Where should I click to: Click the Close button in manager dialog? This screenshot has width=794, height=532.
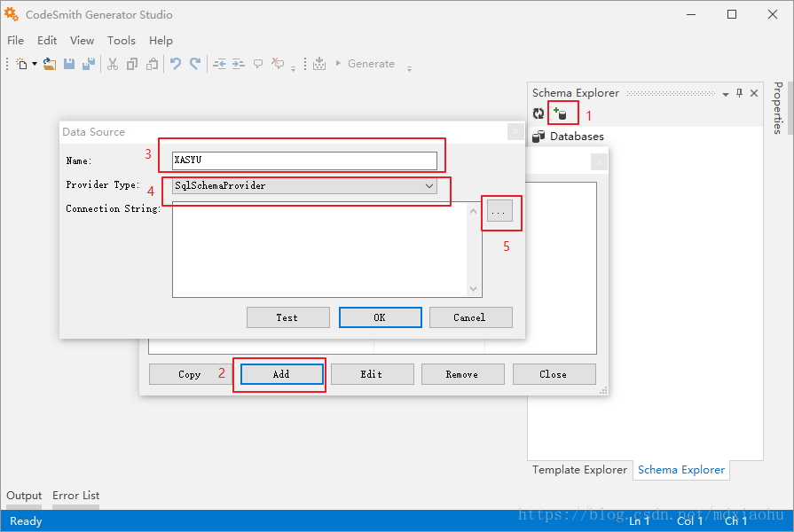click(554, 374)
